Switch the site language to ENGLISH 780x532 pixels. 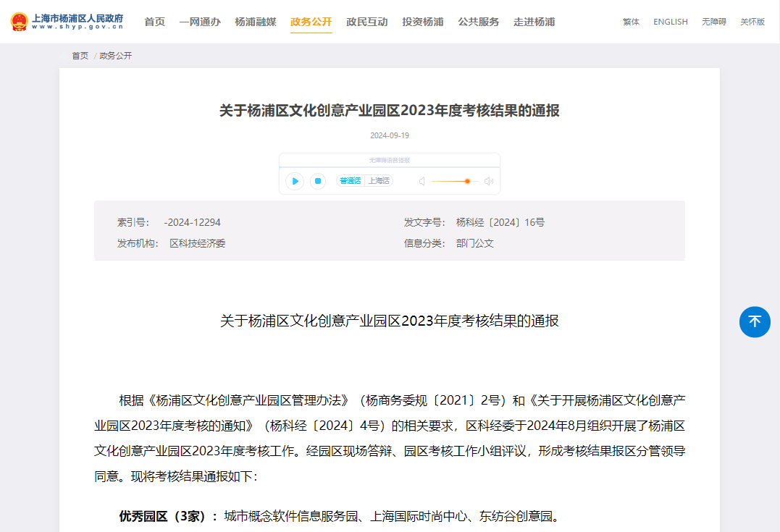[x=671, y=22]
